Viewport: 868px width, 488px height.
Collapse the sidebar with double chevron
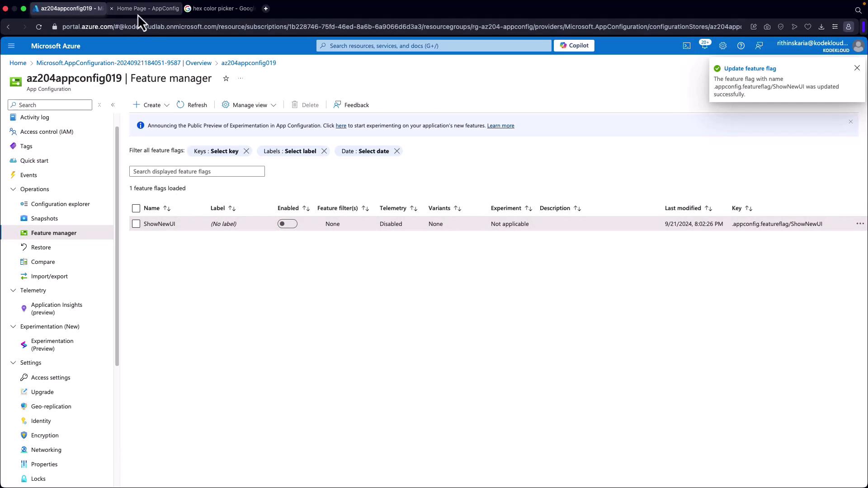point(113,105)
